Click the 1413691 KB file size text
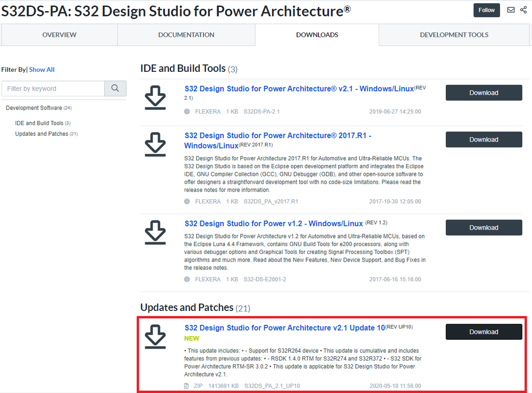The height and width of the screenshot is (393, 532). pyautogui.click(x=224, y=386)
